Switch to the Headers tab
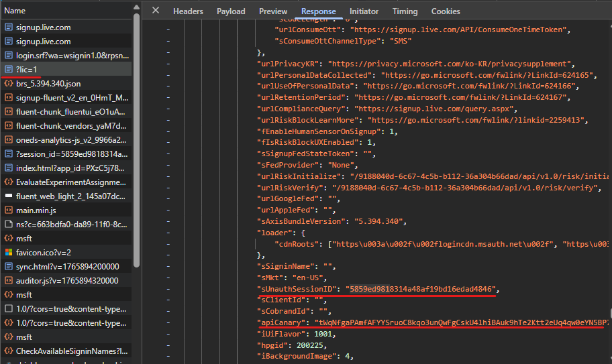The height and width of the screenshot is (364, 612). coord(188,11)
